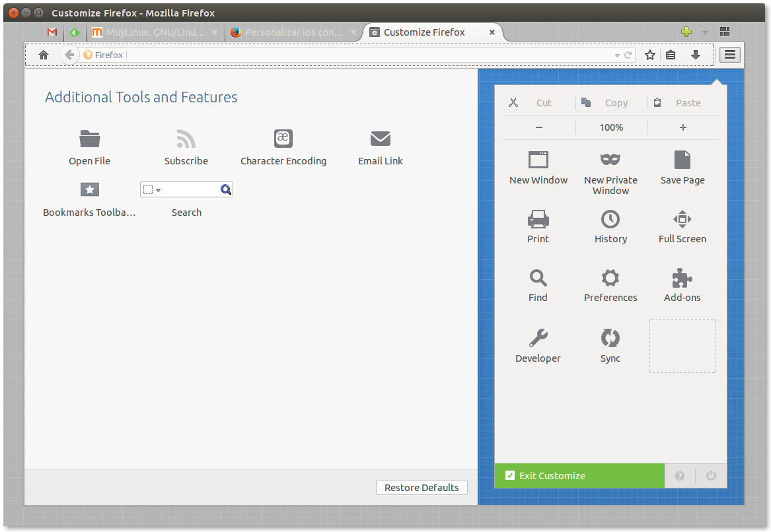Click the Sync arrows icon
Viewport: 771px width, 532px height.
tap(610, 338)
